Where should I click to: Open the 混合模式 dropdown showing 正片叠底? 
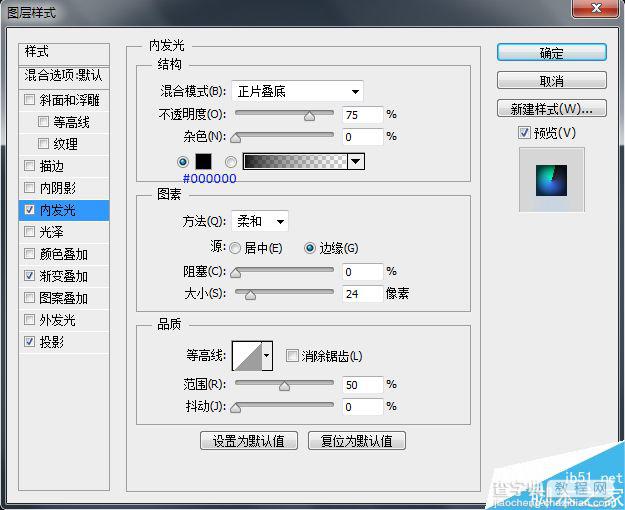297,92
